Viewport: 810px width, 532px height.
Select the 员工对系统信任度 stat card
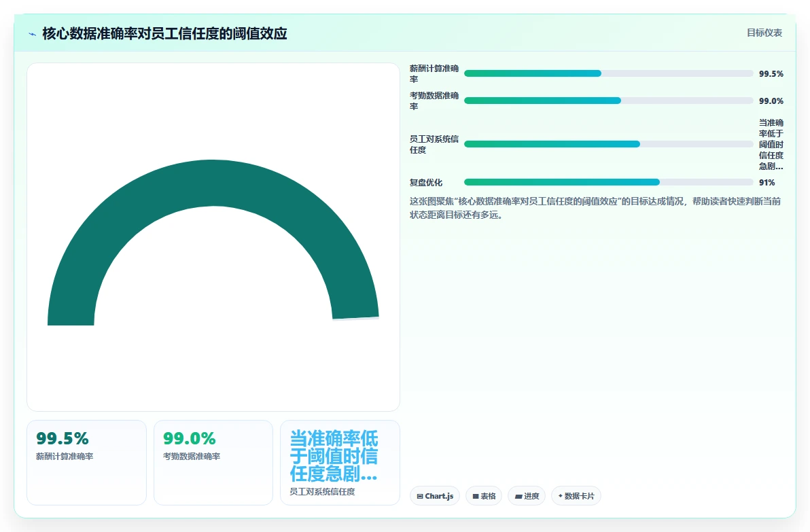point(340,462)
